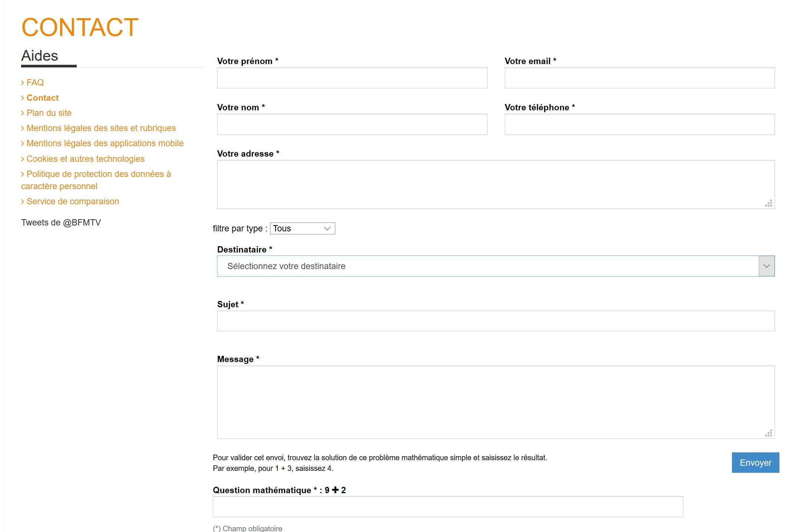Viewport: 792px width, 532px height.
Task: Select the Contact sidebar menu item
Action: point(42,98)
